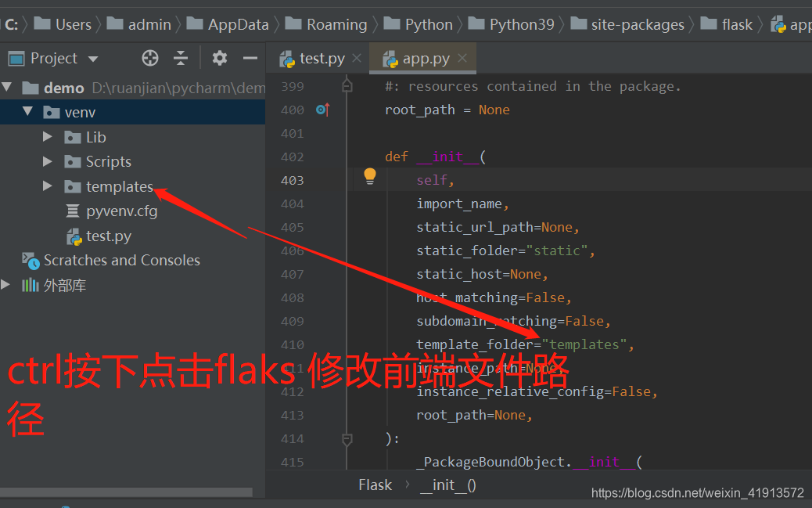Expand the Scripts folder
Screen dimensions: 812x508
pyautogui.click(x=48, y=161)
